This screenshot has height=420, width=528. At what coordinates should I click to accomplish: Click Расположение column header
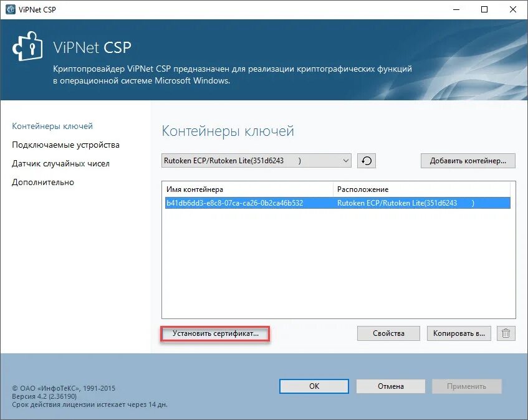(421, 189)
